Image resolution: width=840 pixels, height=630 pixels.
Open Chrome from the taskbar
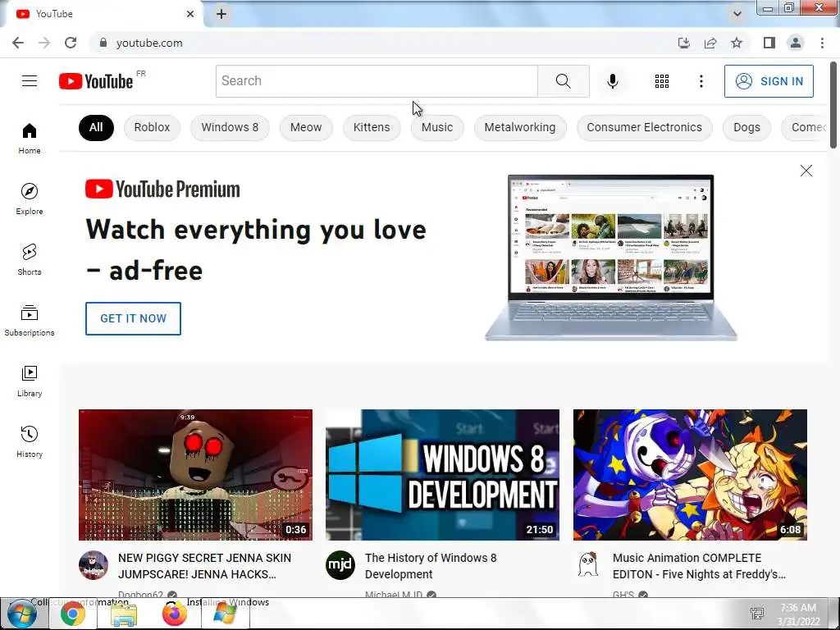click(x=73, y=614)
